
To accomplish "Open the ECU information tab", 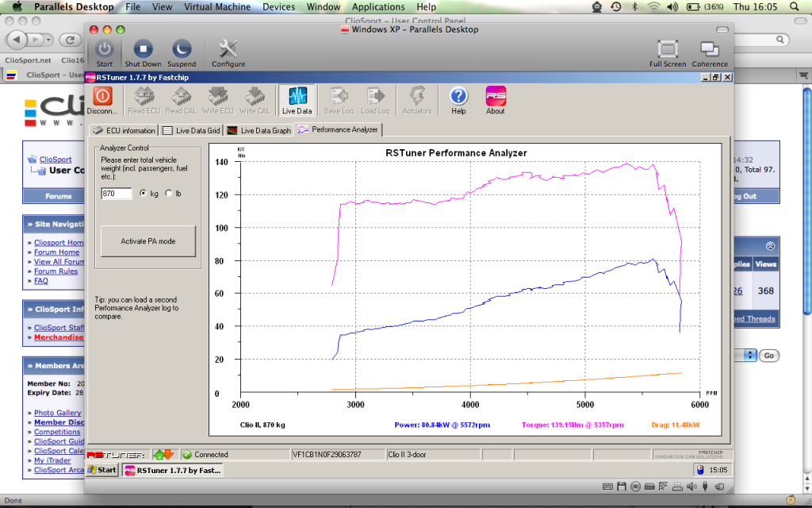I will coord(124,130).
